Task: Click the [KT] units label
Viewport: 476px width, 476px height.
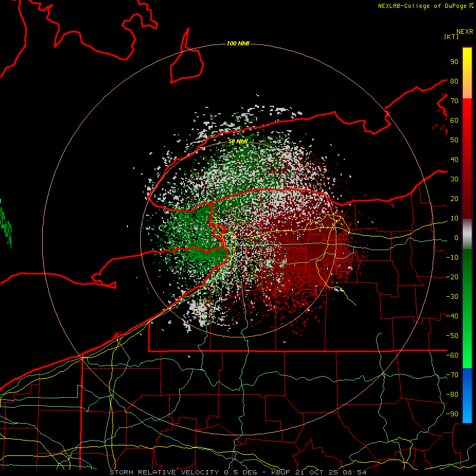Action: (x=452, y=36)
